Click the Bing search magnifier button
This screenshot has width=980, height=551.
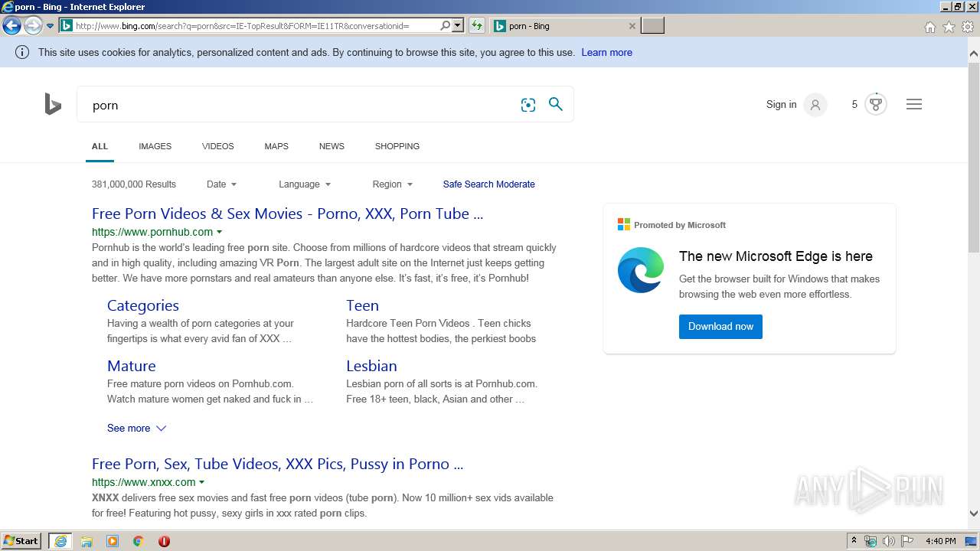tap(556, 104)
